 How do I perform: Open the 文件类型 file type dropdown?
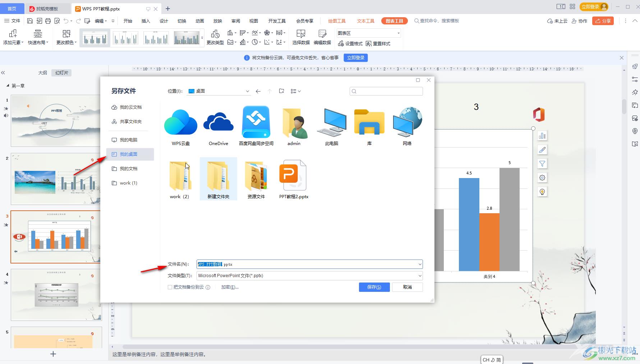(x=309, y=276)
